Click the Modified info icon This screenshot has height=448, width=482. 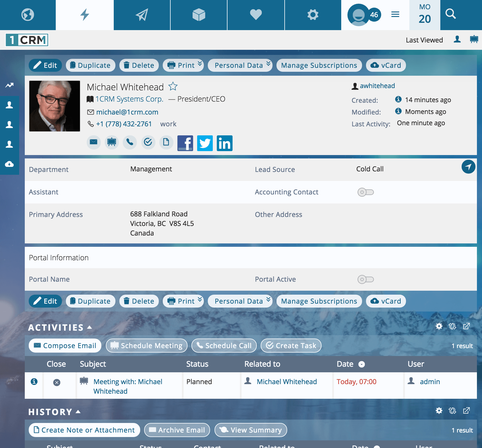coord(398,111)
